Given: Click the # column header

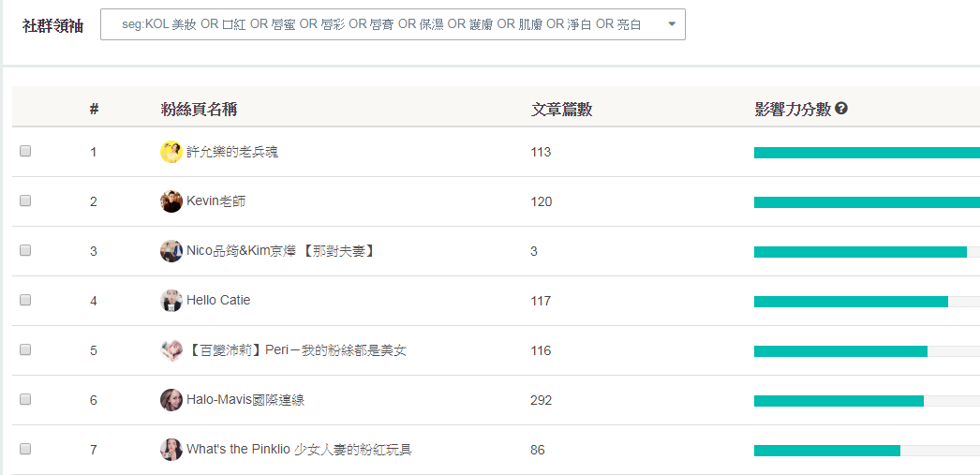Looking at the screenshot, I should pos(94,110).
